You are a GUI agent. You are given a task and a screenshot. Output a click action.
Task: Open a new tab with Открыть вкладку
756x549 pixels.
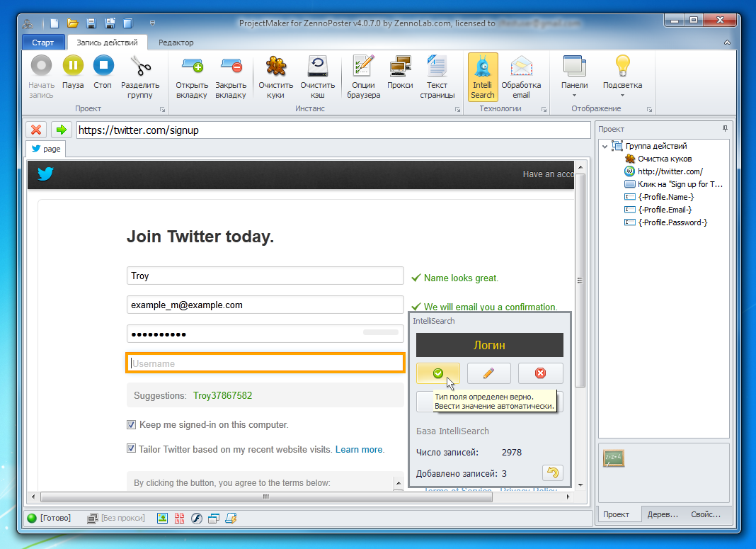(x=191, y=77)
